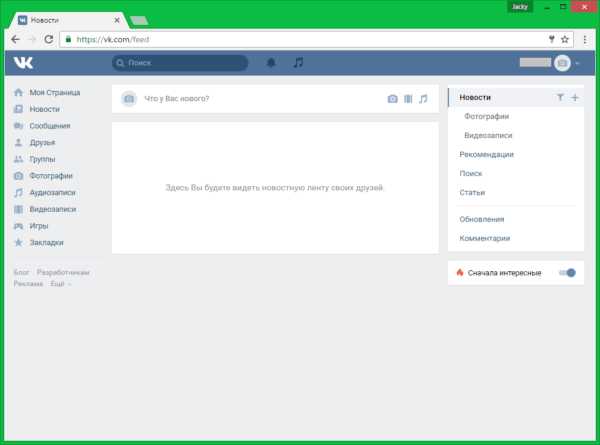Click the home icon beside Моя Страница

tap(18, 92)
